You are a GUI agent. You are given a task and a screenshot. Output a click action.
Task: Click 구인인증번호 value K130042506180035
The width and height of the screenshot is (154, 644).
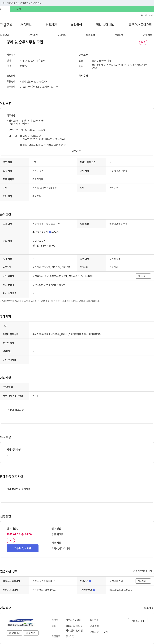coord(121,590)
